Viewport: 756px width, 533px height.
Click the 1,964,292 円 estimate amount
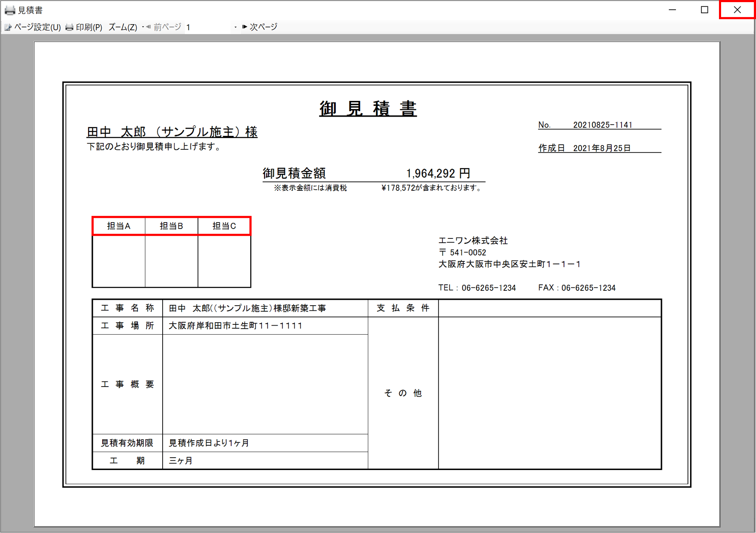pyautogui.click(x=438, y=173)
